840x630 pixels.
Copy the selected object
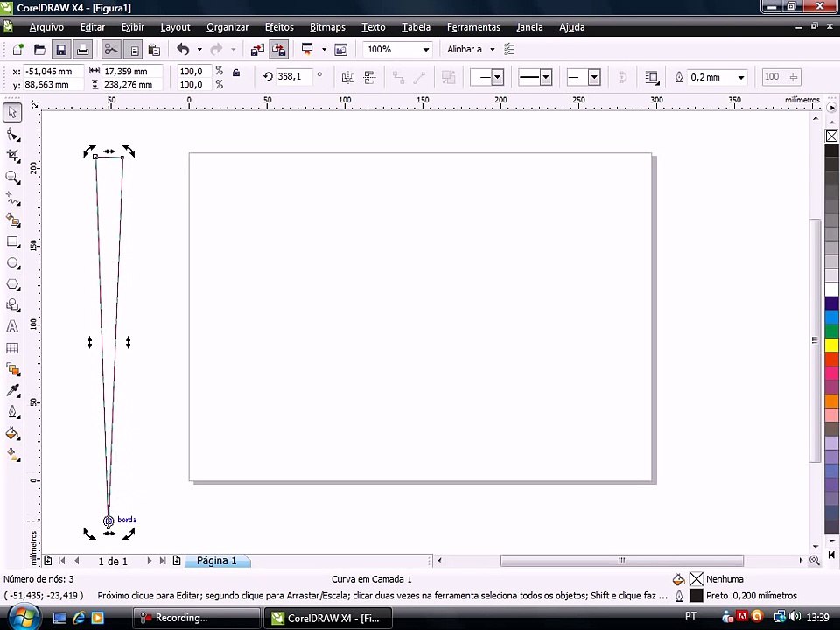click(x=133, y=49)
